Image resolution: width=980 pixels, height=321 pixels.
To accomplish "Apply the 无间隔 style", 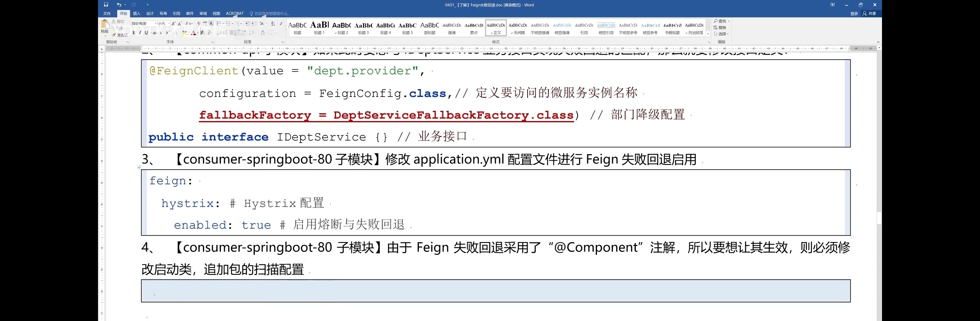I will point(518,28).
